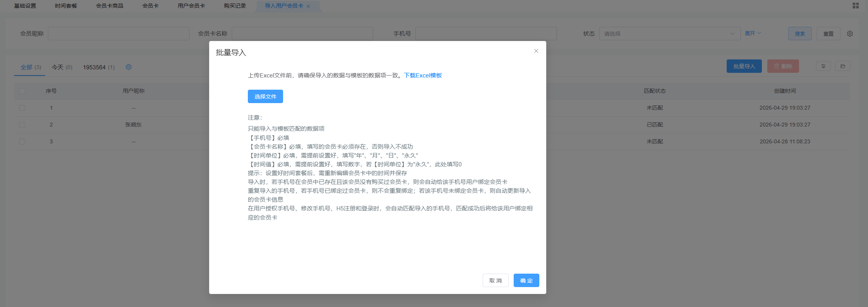Click the 搜索 button
Viewport: 868px width, 307px height.
click(800, 34)
